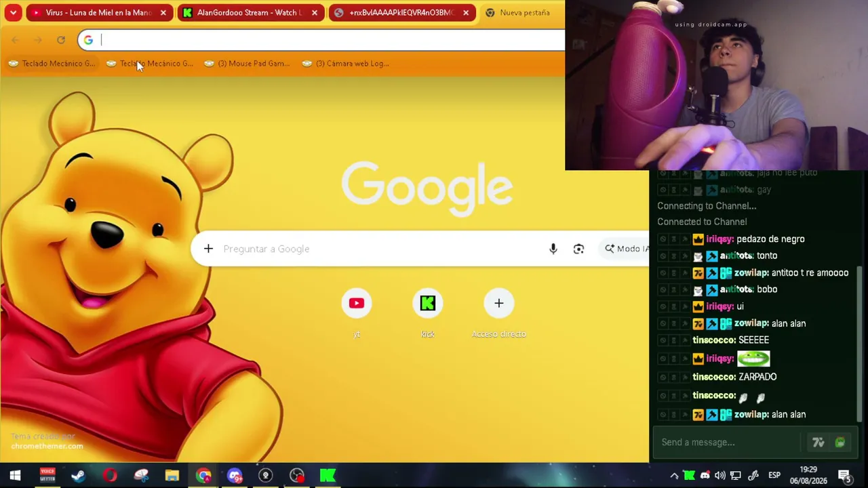Click the timeout icon on the 'SEEEEE' message
Screen dimensions: 868x488
point(674,341)
